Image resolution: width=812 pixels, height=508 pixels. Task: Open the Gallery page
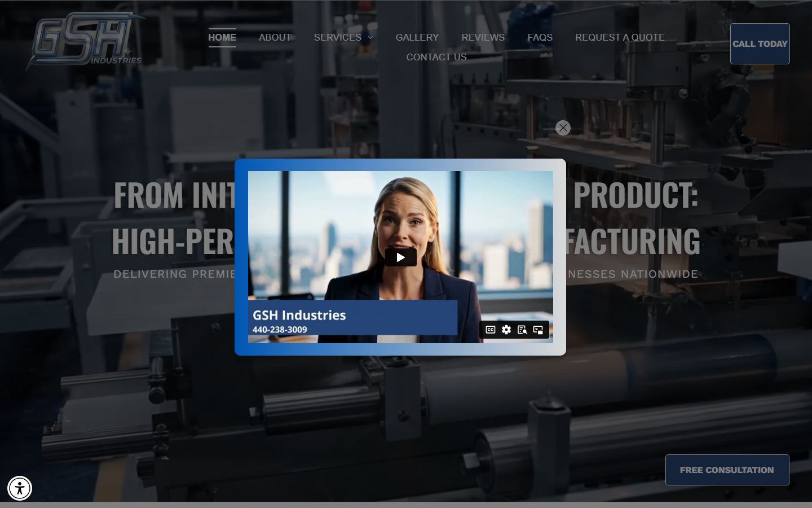tap(417, 37)
